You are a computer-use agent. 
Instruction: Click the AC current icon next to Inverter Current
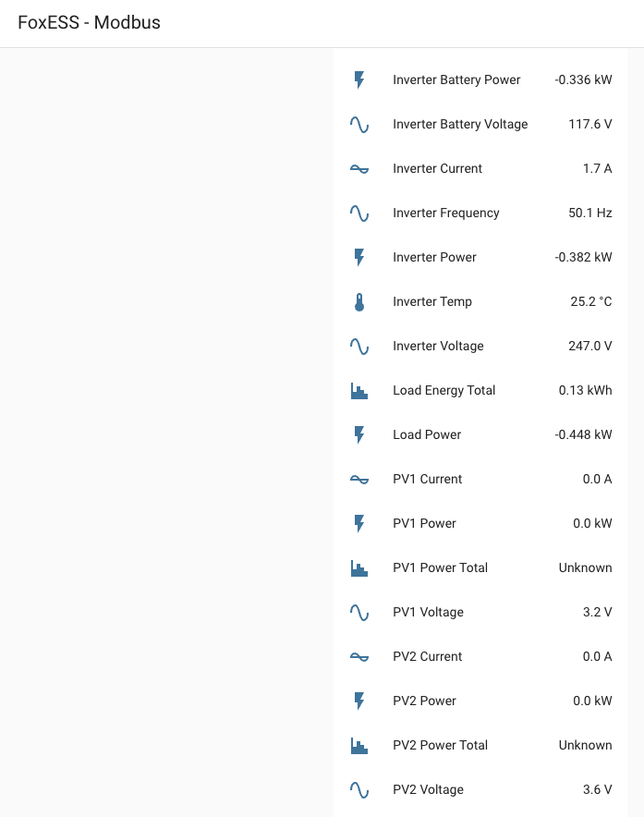(x=359, y=168)
